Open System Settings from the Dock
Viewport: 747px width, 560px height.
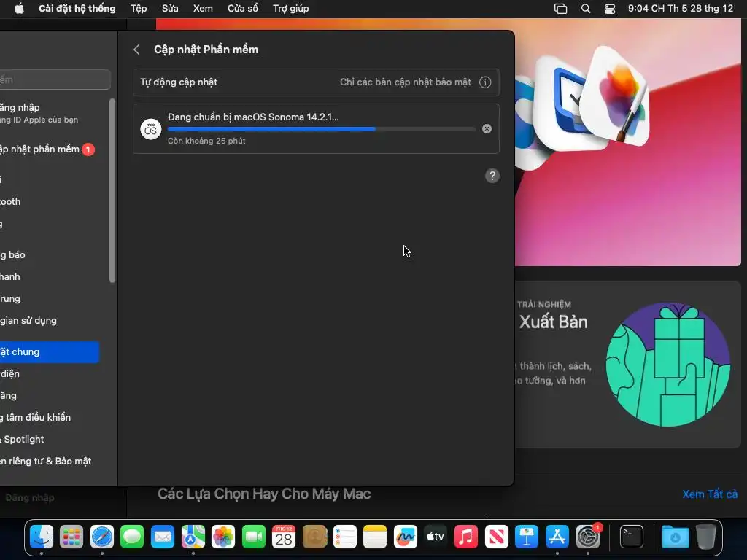(588, 537)
